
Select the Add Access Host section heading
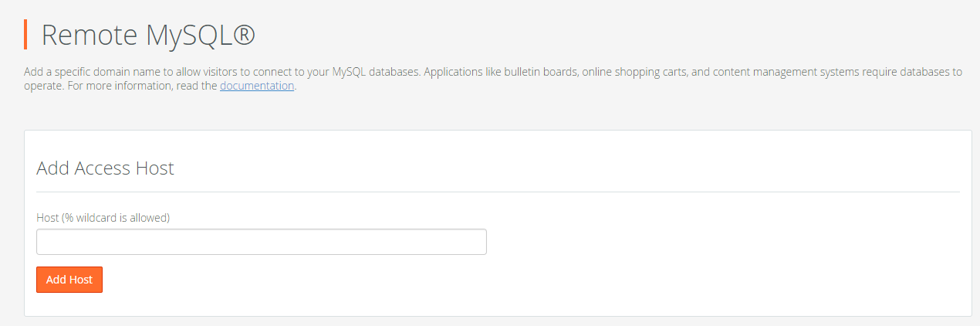(106, 168)
